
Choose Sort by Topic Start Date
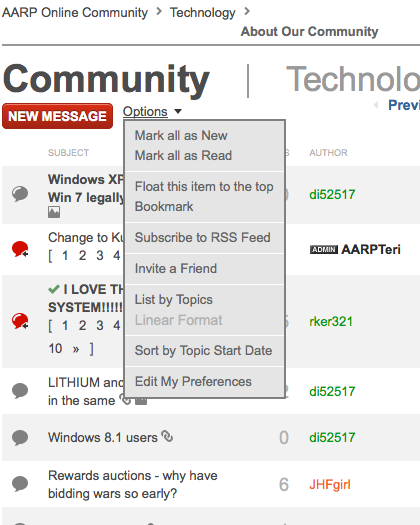(203, 351)
